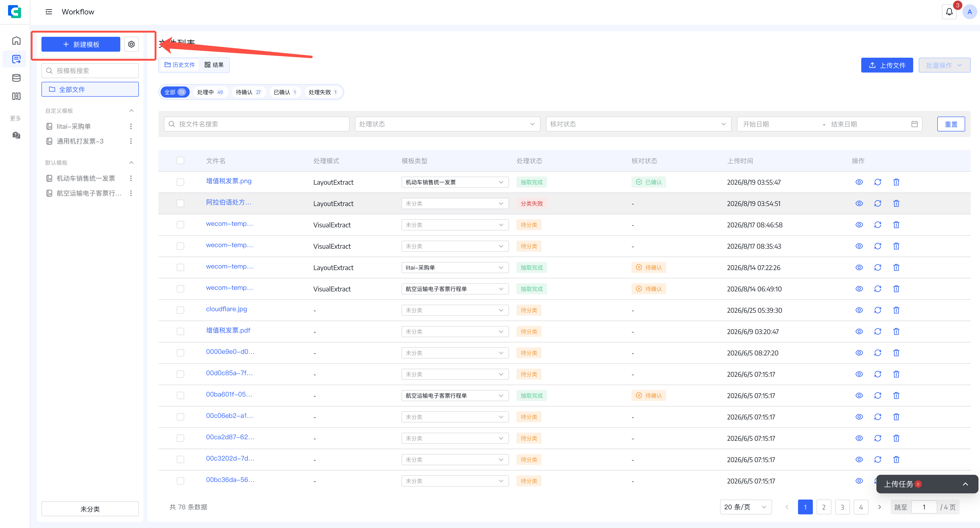Delete the 00ba601f-05 file
Image resolution: width=980 pixels, height=528 pixels.
(x=896, y=396)
